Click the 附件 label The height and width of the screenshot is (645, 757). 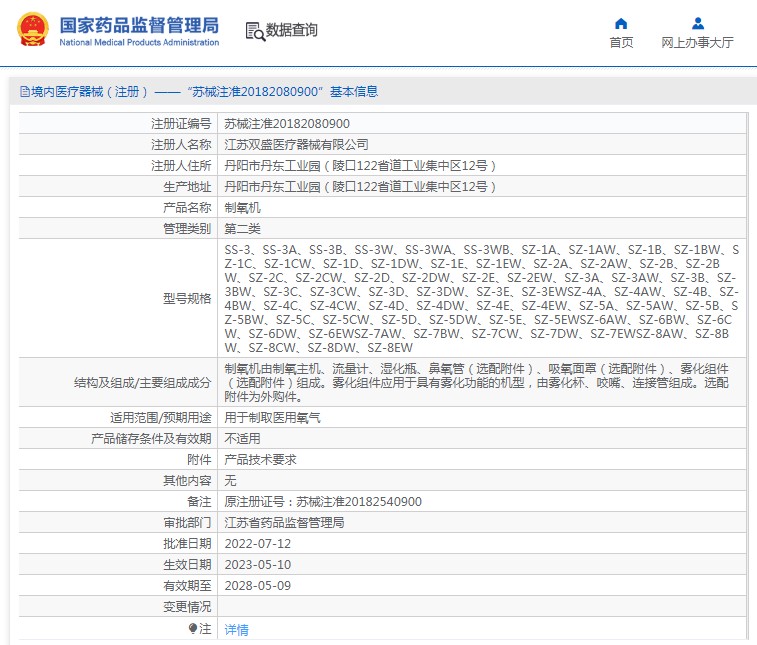click(x=199, y=460)
